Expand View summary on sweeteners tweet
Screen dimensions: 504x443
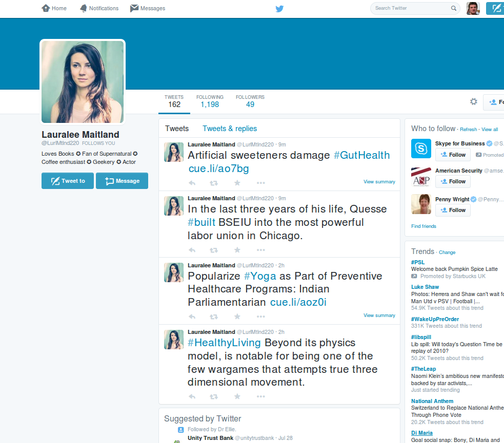pyautogui.click(x=379, y=182)
